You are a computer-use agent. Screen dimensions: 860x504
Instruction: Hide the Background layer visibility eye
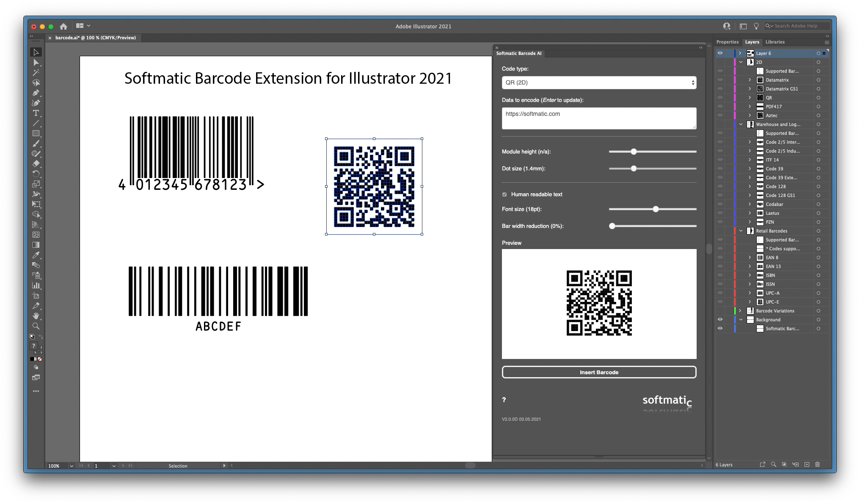click(x=720, y=320)
